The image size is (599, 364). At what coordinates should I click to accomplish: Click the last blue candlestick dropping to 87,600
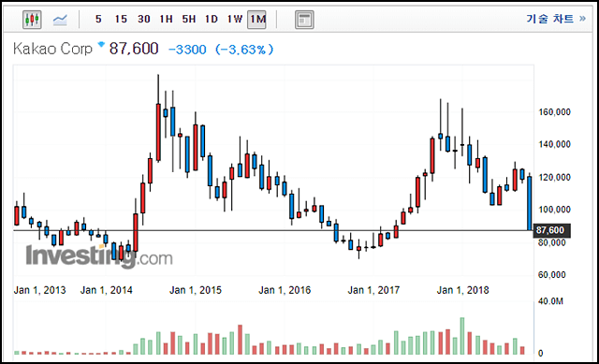point(530,203)
